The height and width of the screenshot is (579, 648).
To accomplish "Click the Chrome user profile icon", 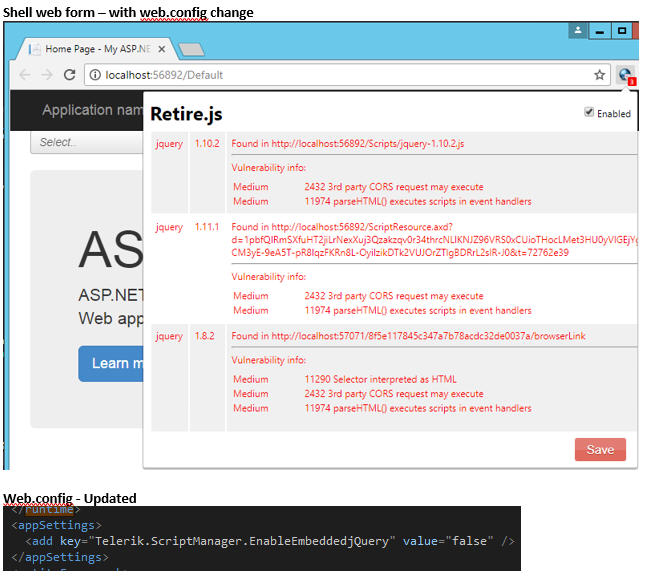I will click(577, 31).
